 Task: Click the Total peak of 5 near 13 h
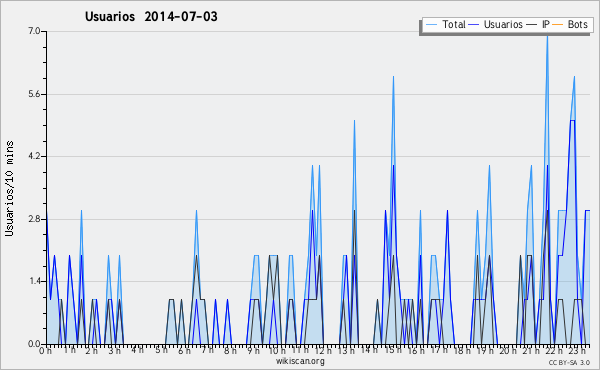[354, 122]
